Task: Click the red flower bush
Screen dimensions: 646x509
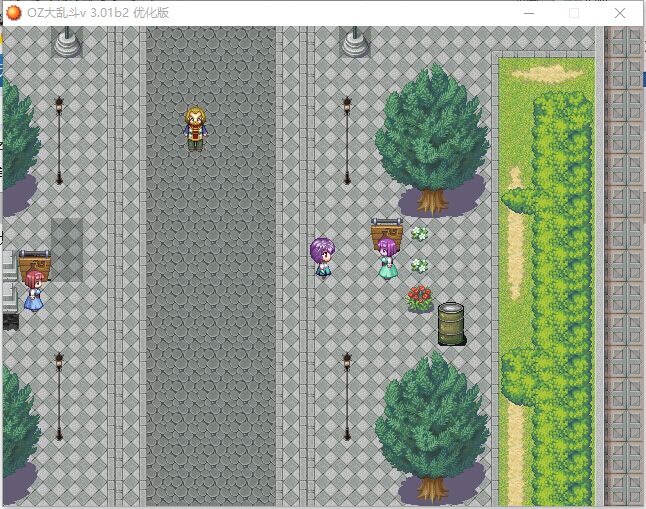Action: (420, 298)
